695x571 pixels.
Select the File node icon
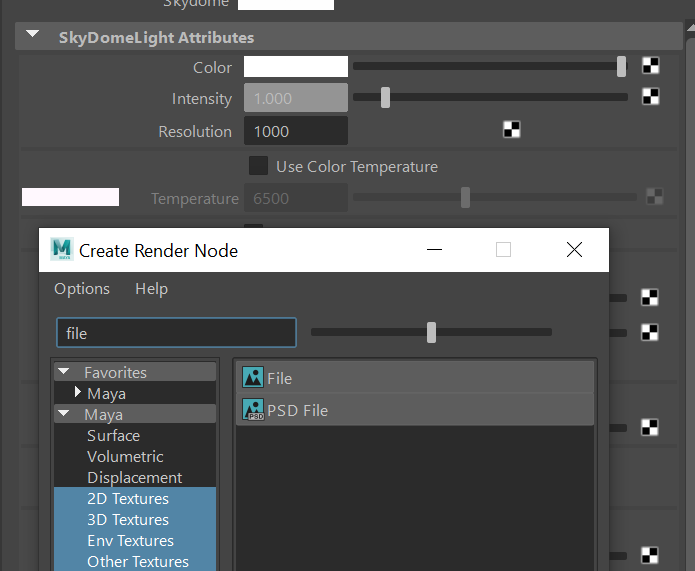point(253,378)
